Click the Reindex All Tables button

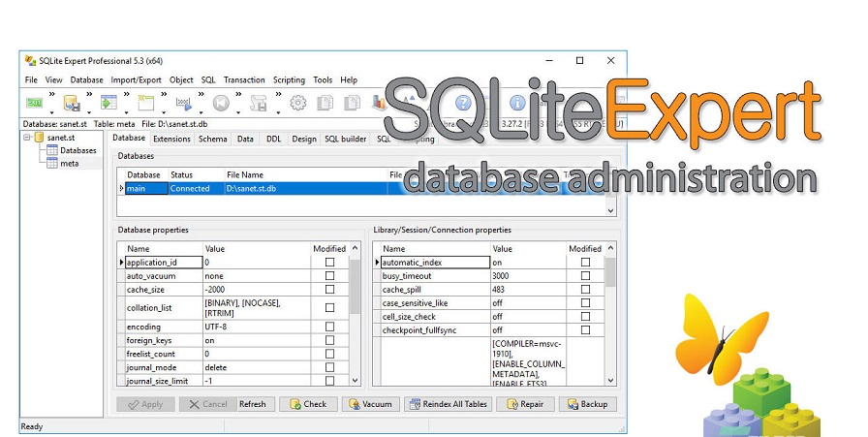click(448, 404)
